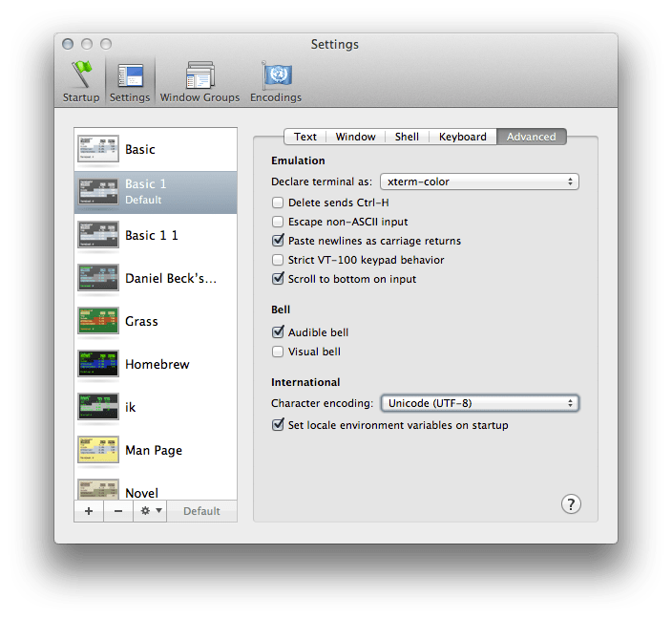Select the ik profile thumbnail

click(x=98, y=406)
